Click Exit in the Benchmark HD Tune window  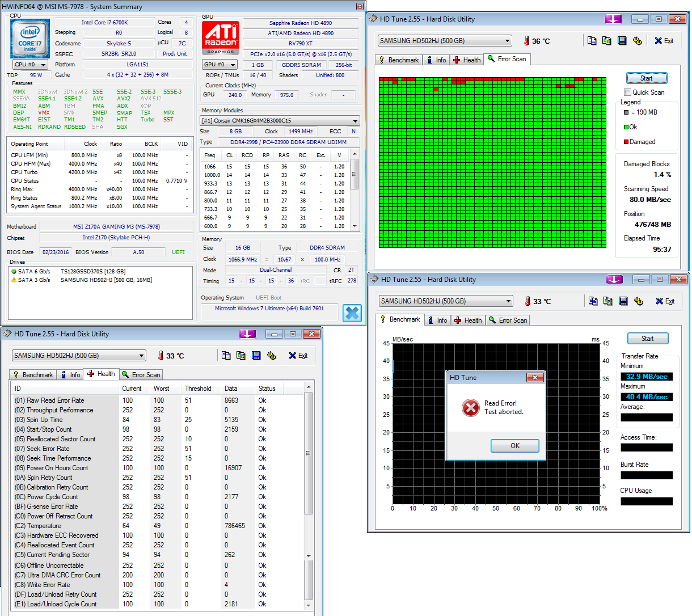[665, 301]
